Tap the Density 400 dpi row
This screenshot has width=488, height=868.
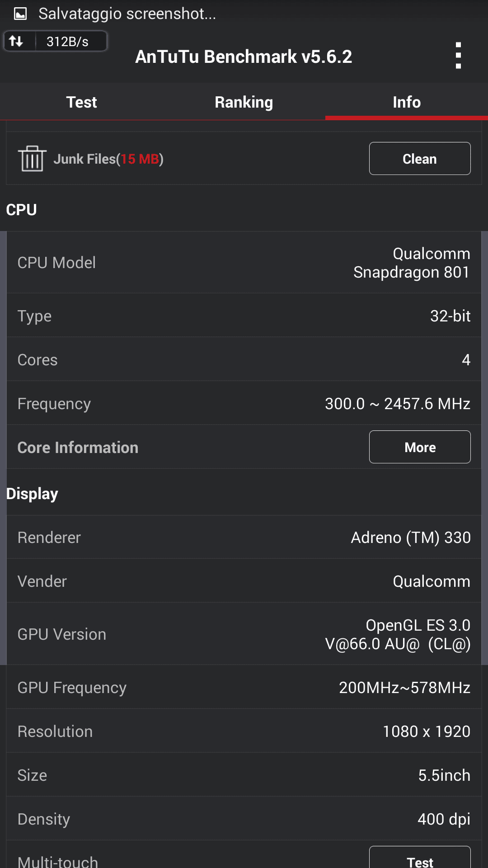pyautogui.click(x=244, y=819)
